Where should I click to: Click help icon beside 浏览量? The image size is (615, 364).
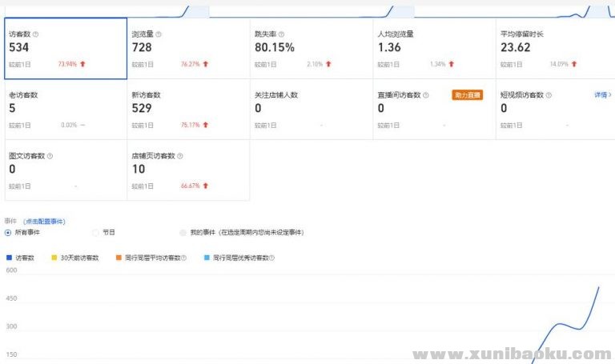(x=159, y=34)
